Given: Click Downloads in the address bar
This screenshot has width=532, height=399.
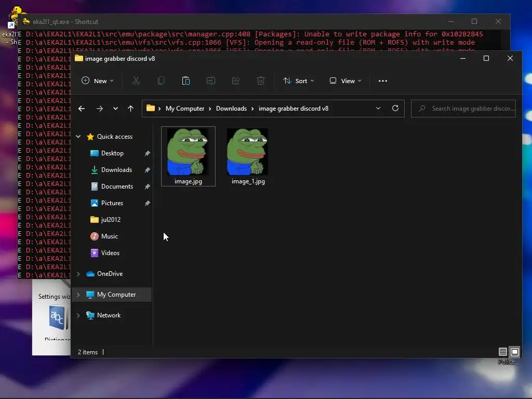Looking at the screenshot, I should click(231, 109).
